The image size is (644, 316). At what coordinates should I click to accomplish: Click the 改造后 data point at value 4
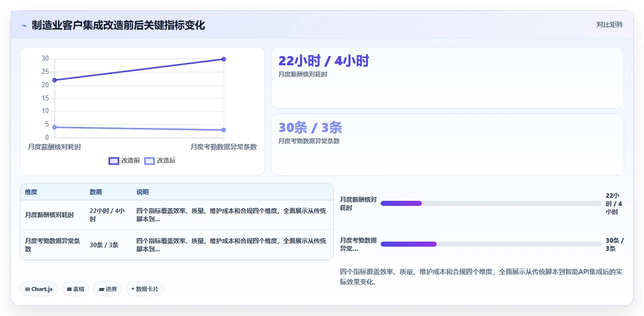click(x=55, y=127)
